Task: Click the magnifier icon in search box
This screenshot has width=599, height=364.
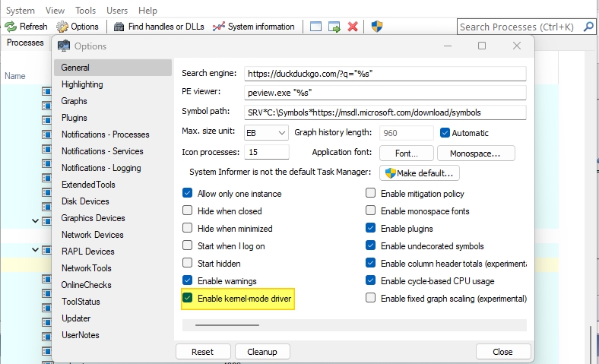Action: click(588, 27)
